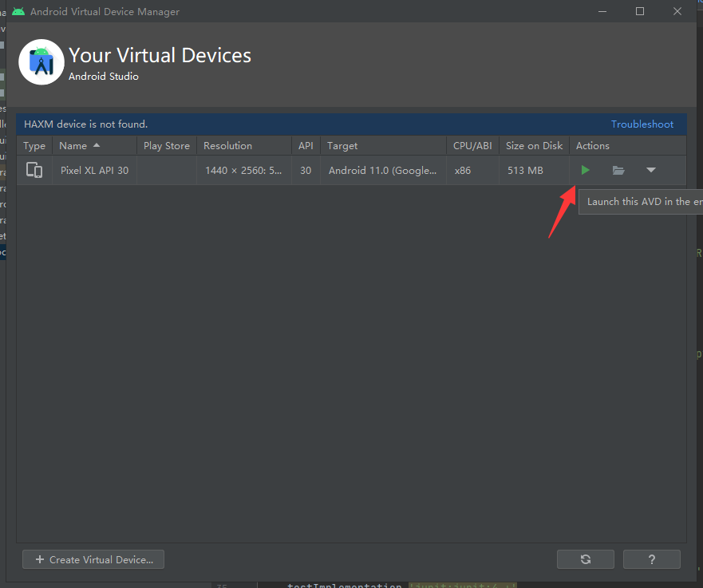Sort by Play Store column header
703x588 pixels.
tap(167, 146)
